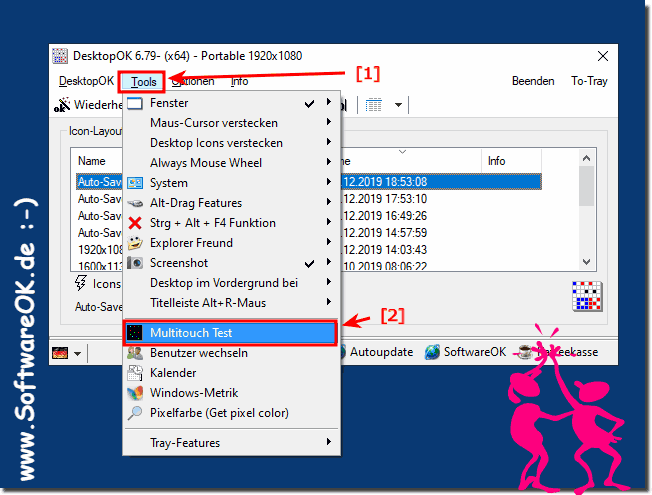The height and width of the screenshot is (495, 652).
Task: Open the DesktopOK menu
Action: [x=86, y=81]
